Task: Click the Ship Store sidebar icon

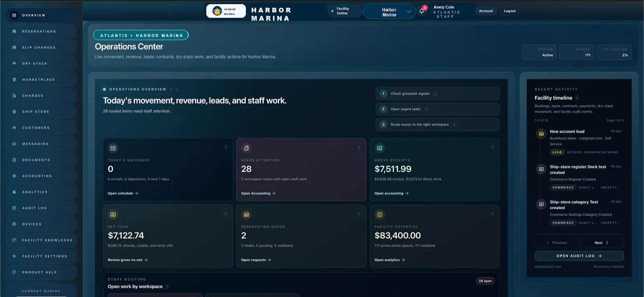Action: (x=14, y=112)
